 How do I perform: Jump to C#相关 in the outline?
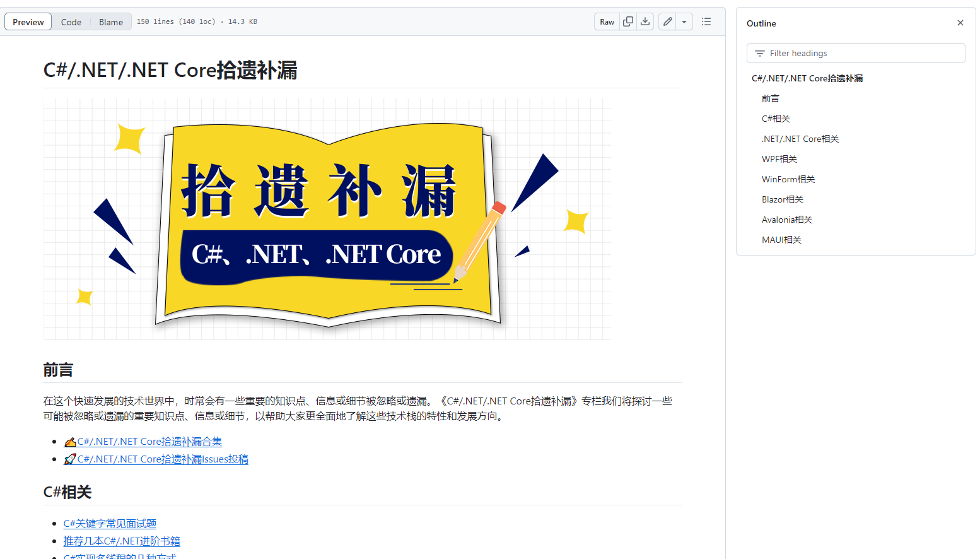(x=776, y=119)
